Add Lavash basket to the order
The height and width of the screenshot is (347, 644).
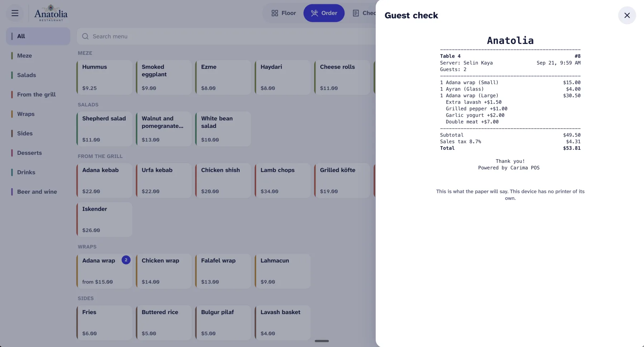(x=283, y=323)
